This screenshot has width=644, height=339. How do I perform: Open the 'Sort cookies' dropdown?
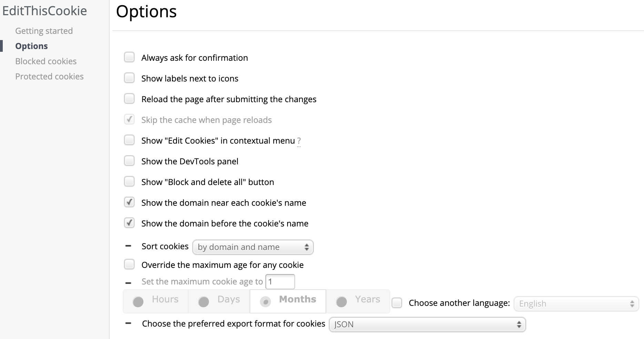[x=253, y=247]
